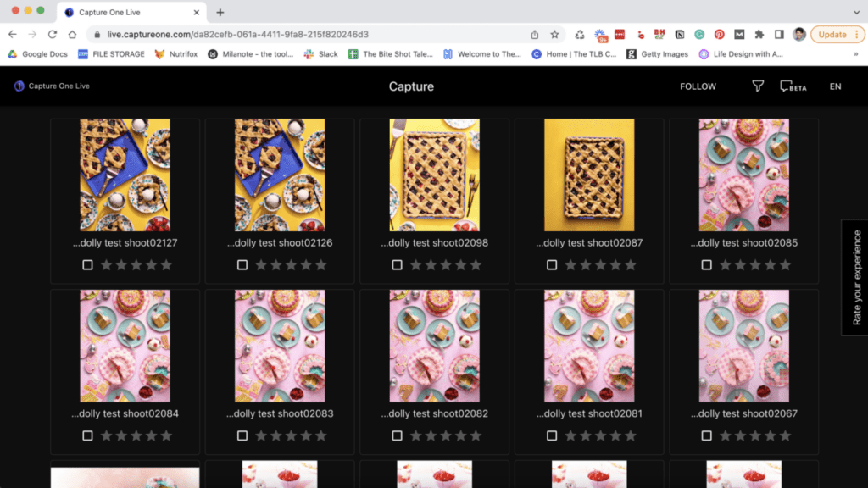Open the Milanote bookmark

[x=251, y=54]
